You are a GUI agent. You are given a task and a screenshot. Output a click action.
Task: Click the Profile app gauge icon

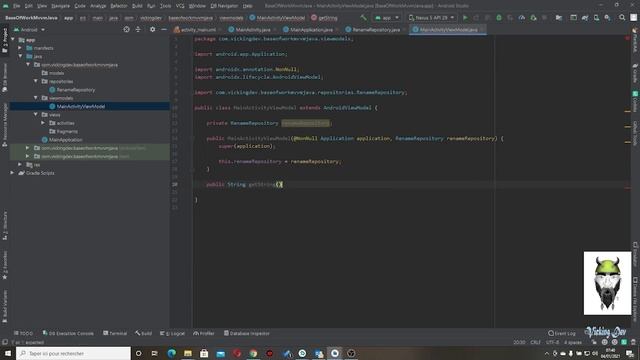(x=522, y=18)
